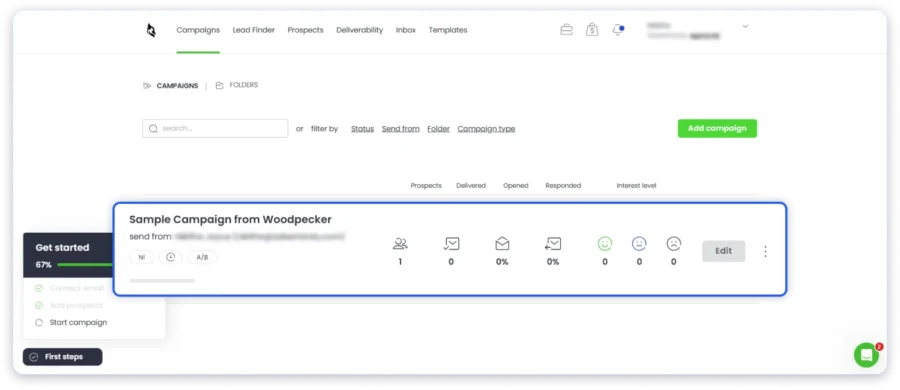Open the three-dot campaign options menu
The width and height of the screenshot is (900, 390).
click(x=765, y=251)
